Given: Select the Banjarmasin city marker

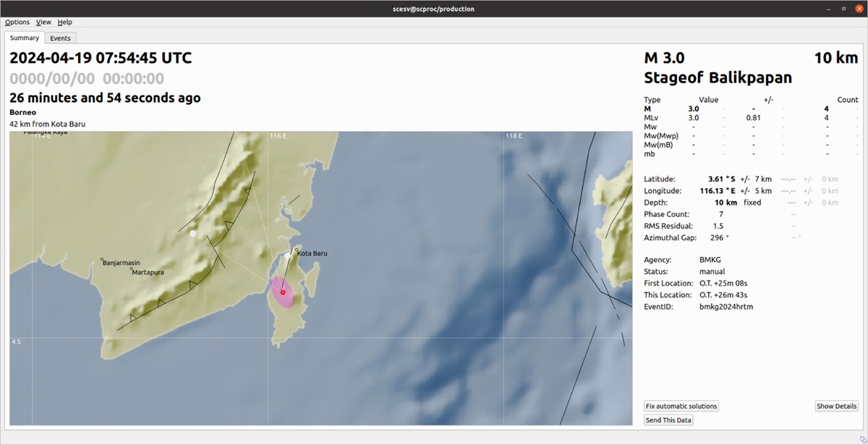Looking at the screenshot, I should (103, 259).
